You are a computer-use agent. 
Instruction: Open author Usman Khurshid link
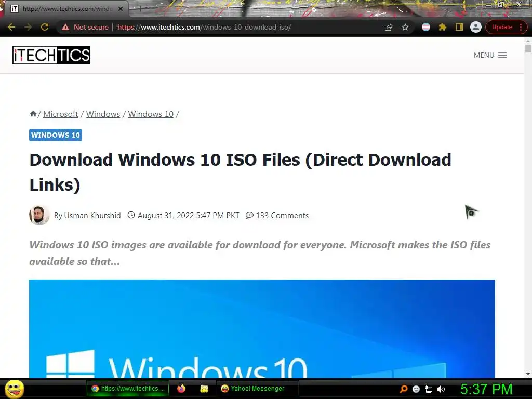[92, 216]
